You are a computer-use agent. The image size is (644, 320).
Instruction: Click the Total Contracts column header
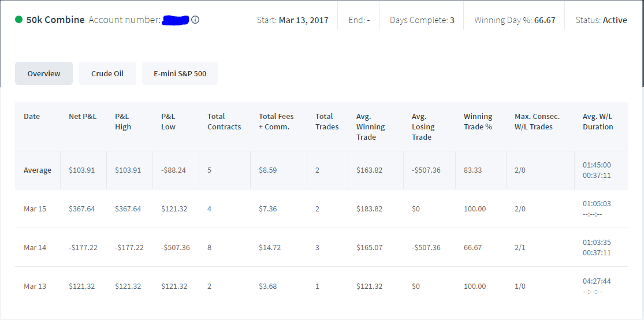click(x=224, y=122)
